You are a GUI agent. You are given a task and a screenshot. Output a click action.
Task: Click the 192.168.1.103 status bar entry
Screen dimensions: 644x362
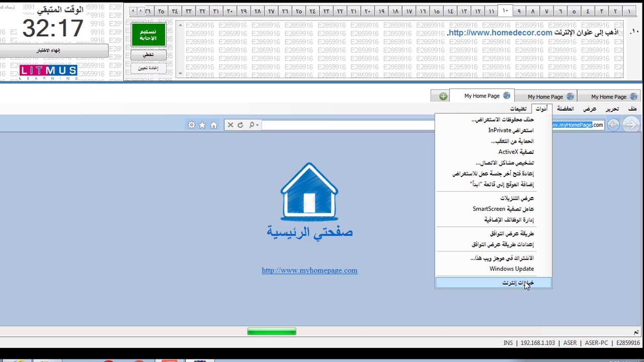[x=537, y=343]
